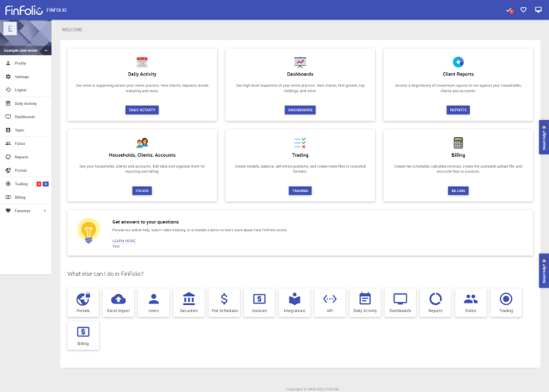Click the REPORTS button
This screenshot has height=392, width=549.
point(458,110)
